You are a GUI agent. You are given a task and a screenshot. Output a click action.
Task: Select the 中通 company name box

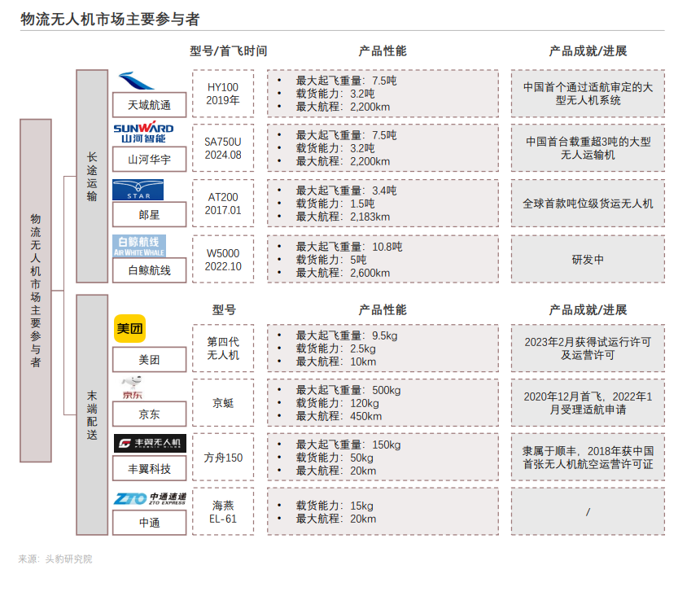[149, 523]
